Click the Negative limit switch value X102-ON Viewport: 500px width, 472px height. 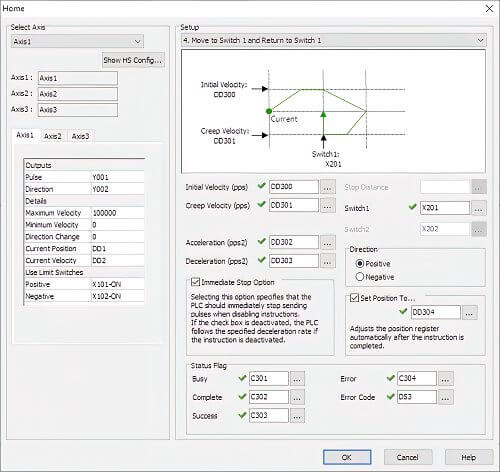(x=118, y=297)
